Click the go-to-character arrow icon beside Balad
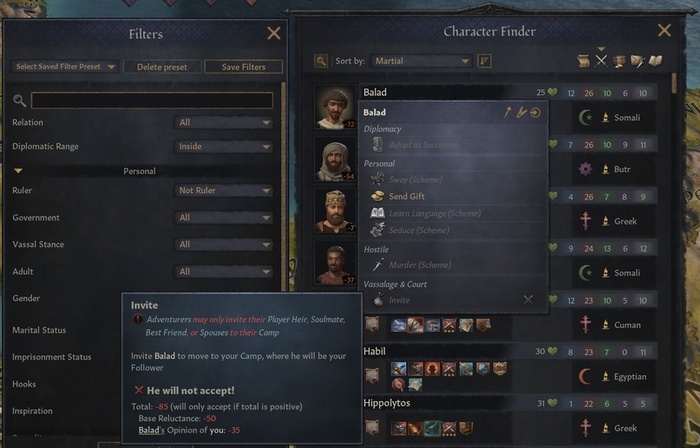The width and height of the screenshot is (700, 448). point(535,112)
